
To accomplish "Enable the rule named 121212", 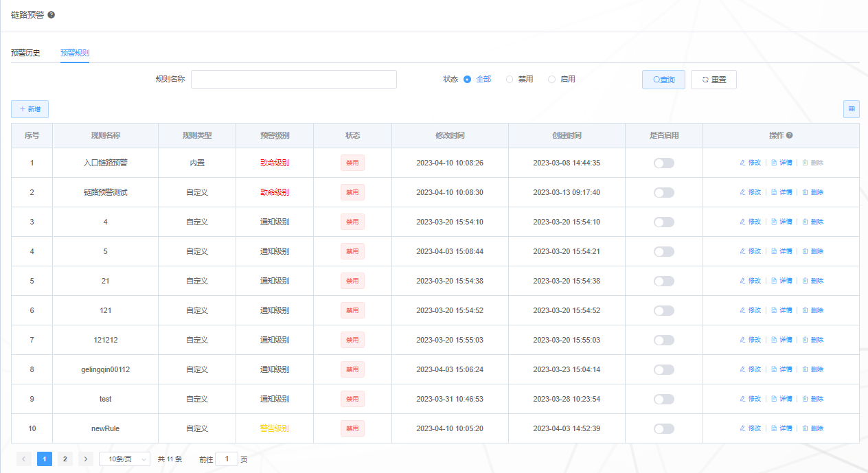I will coord(664,340).
